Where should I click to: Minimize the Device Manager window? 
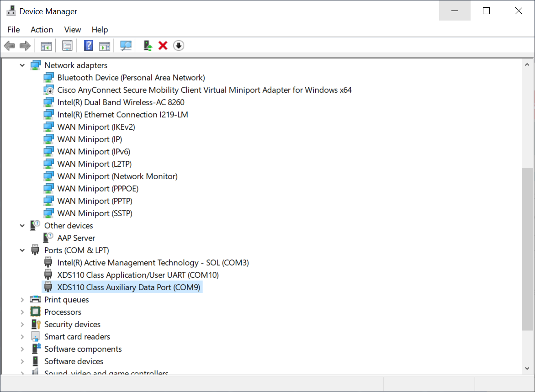coord(455,11)
